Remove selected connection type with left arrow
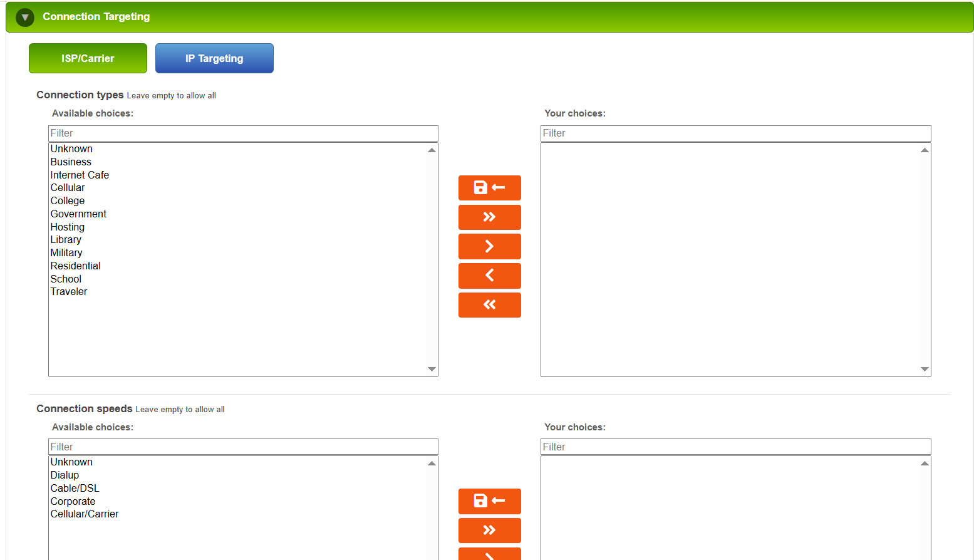The height and width of the screenshot is (560, 974). tap(490, 276)
